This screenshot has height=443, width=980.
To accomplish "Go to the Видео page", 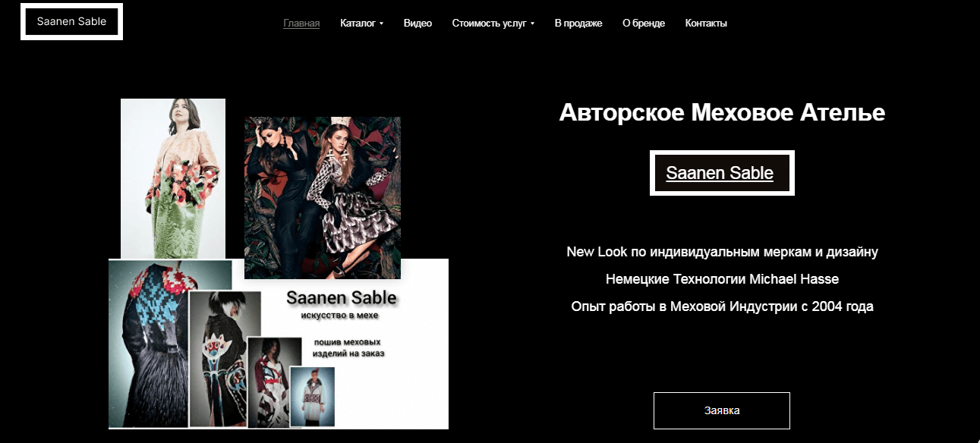I will [x=418, y=24].
